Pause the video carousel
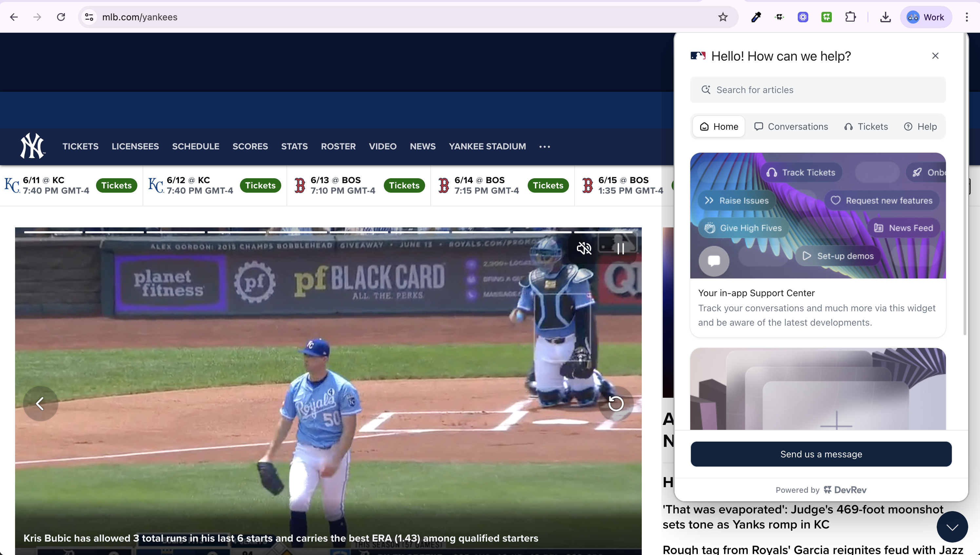This screenshot has height=555, width=980. click(x=621, y=249)
